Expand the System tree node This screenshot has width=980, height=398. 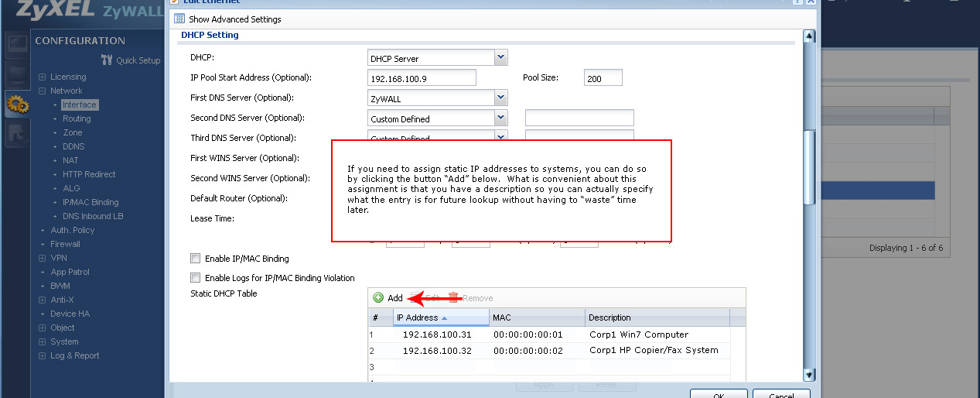[43, 341]
